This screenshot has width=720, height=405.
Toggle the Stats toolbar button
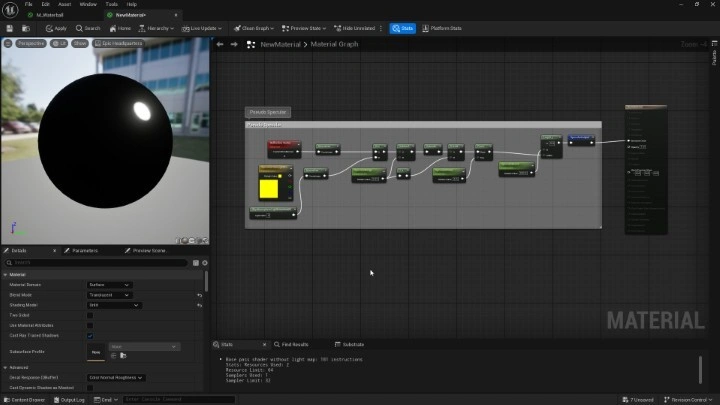coord(403,28)
